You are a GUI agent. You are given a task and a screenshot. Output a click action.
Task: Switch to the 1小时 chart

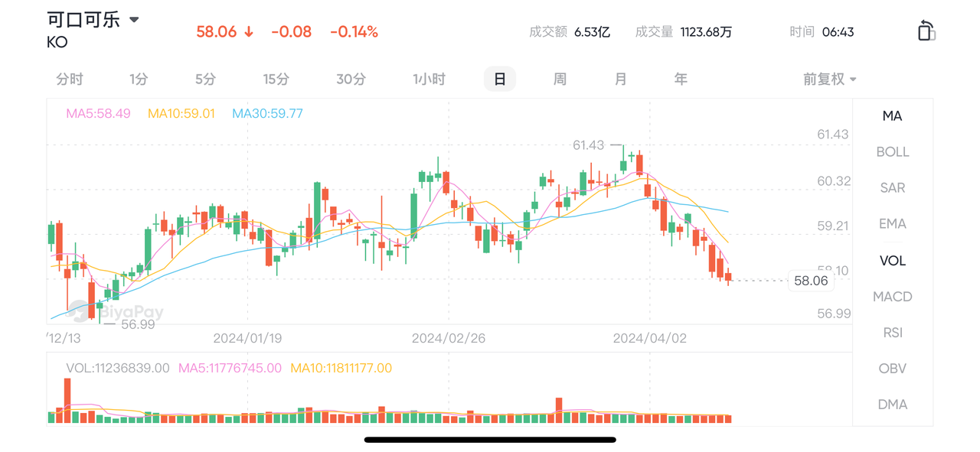coord(429,79)
